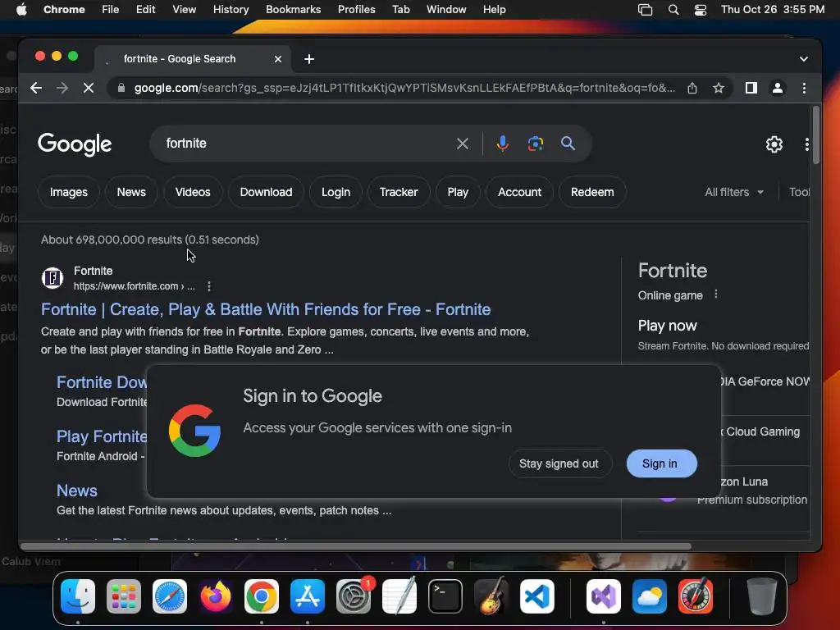Start search by voice microphone
The width and height of the screenshot is (840, 630).
(x=503, y=144)
